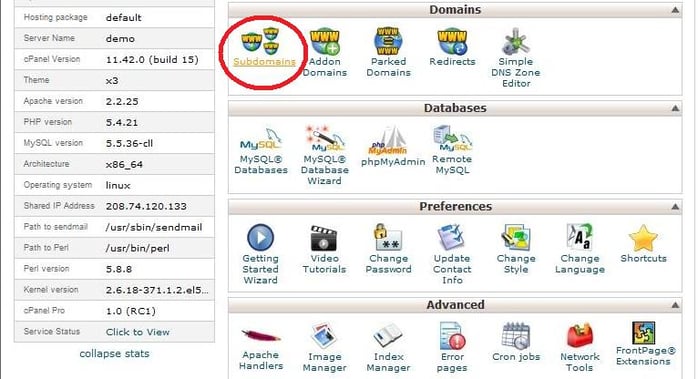Open Change Password

point(388,237)
